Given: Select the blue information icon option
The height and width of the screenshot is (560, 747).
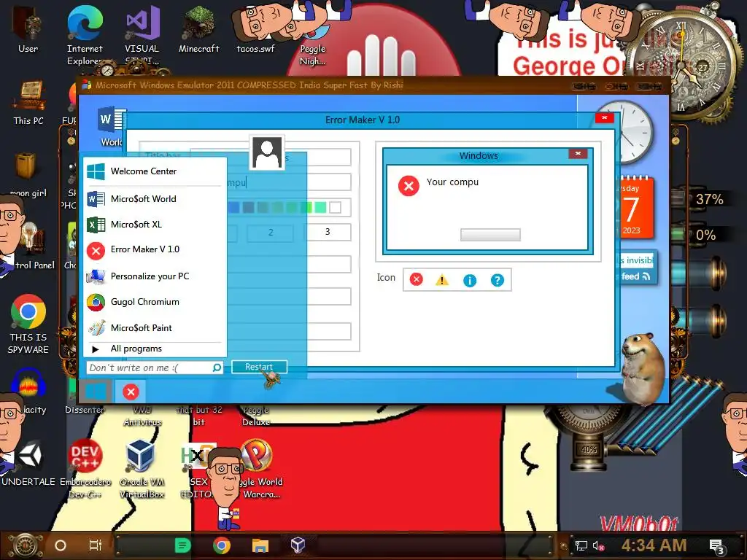Looking at the screenshot, I should click(x=470, y=281).
